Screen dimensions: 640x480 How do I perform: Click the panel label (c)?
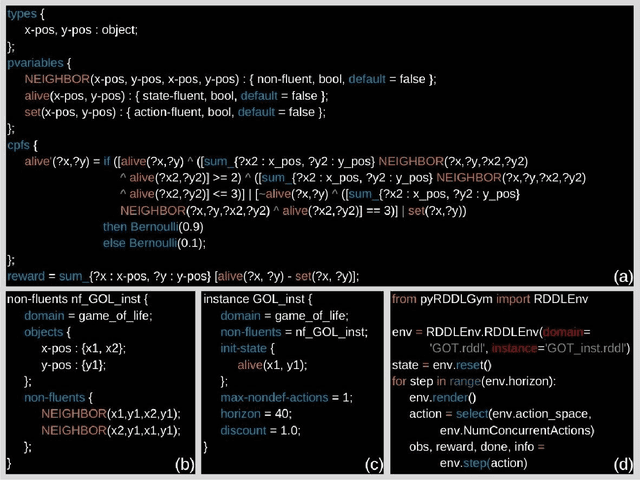(371, 464)
